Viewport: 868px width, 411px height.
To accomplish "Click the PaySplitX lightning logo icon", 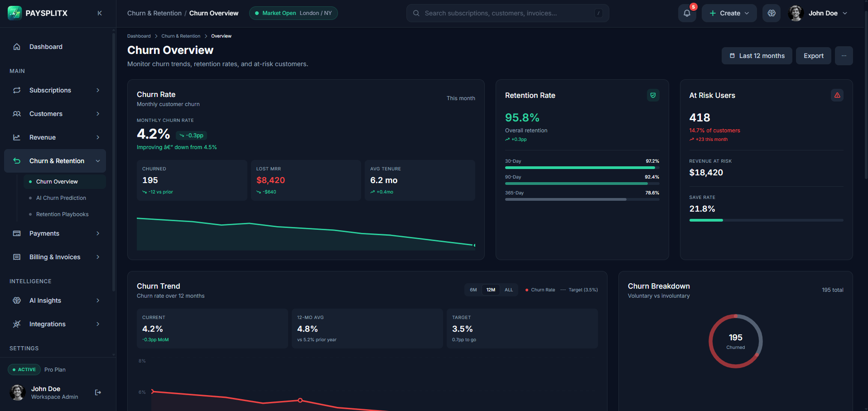I will coord(14,13).
